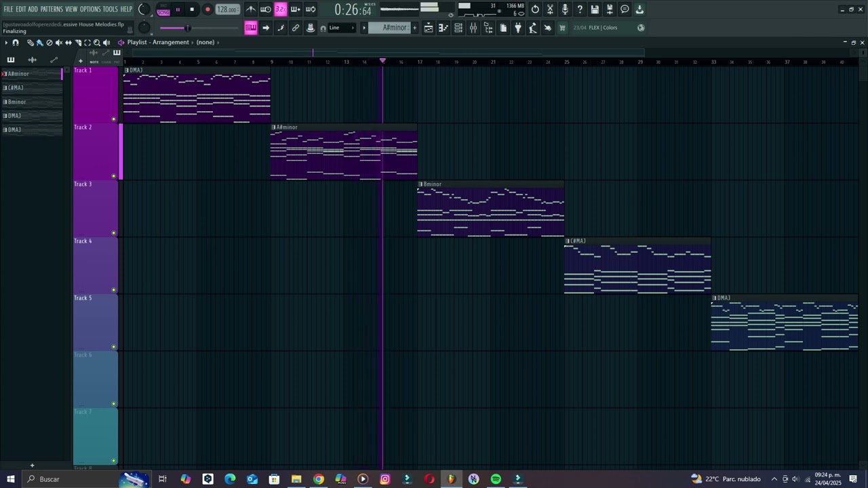Toggle the multilink to controllers icon
This screenshot has height=488, width=868.
click(296, 28)
